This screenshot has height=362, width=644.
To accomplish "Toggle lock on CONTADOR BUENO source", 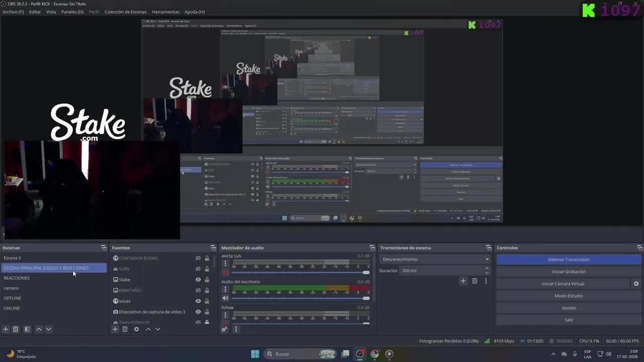I will [207, 258].
